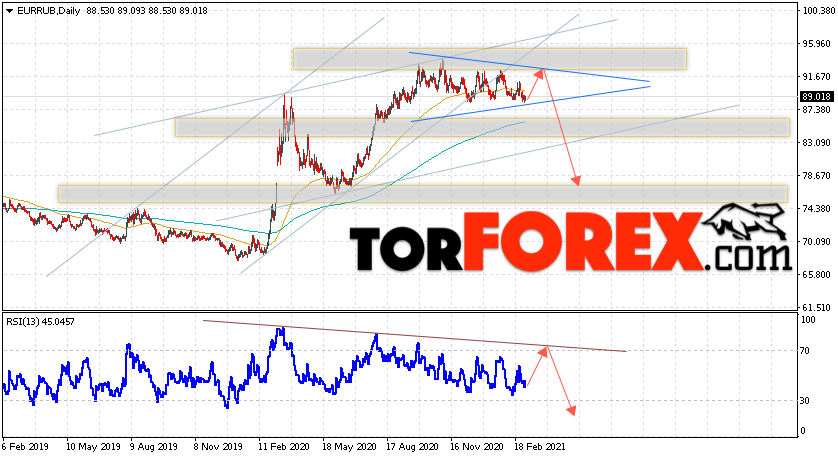Click the red upward arrow near 91.670
The image size is (838, 458).
pos(536,84)
